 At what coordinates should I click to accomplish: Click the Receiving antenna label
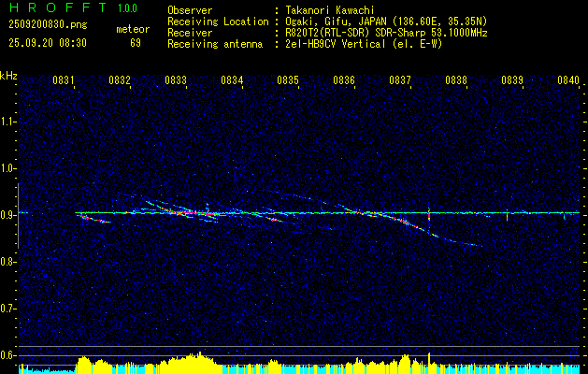click(x=215, y=44)
